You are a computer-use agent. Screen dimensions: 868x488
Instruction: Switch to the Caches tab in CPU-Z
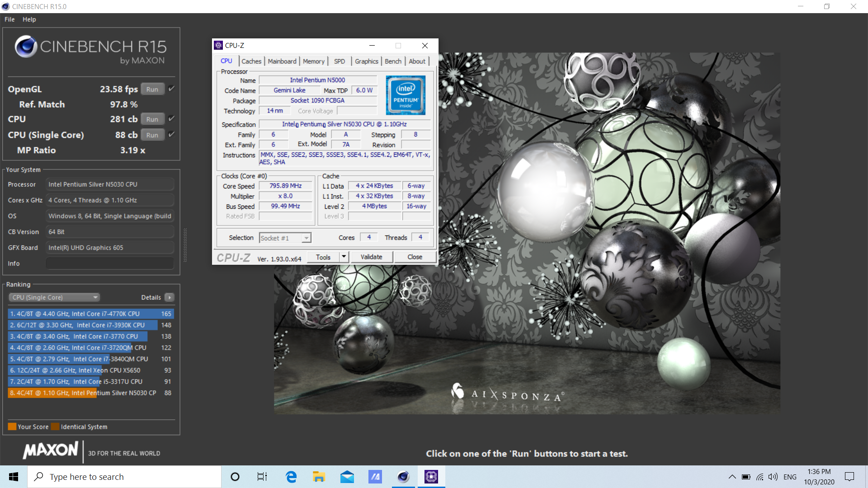tap(251, 61)
